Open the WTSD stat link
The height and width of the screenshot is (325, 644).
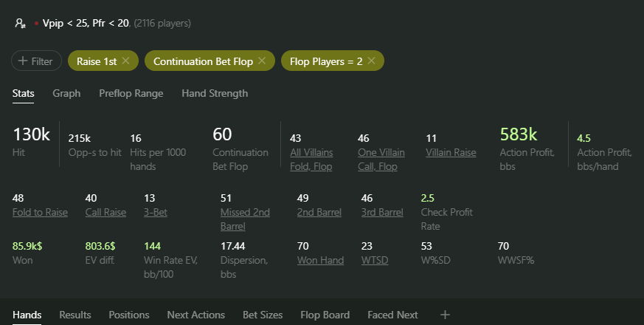click(375, 261)
